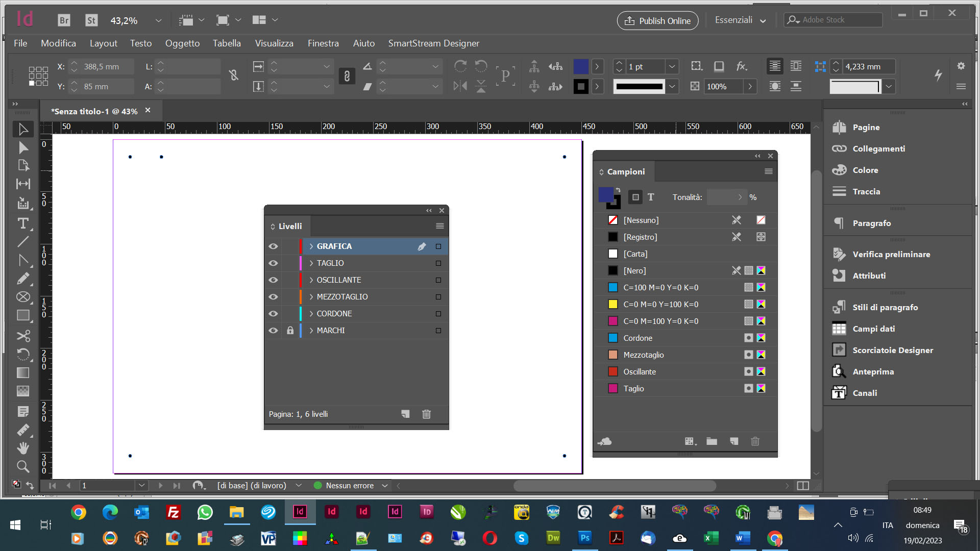Unlock the MARCHI layer

click(x=290, y=331)
